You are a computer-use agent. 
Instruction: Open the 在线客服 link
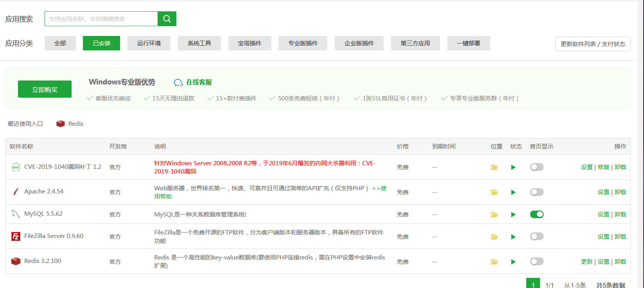tap(199, 82)
